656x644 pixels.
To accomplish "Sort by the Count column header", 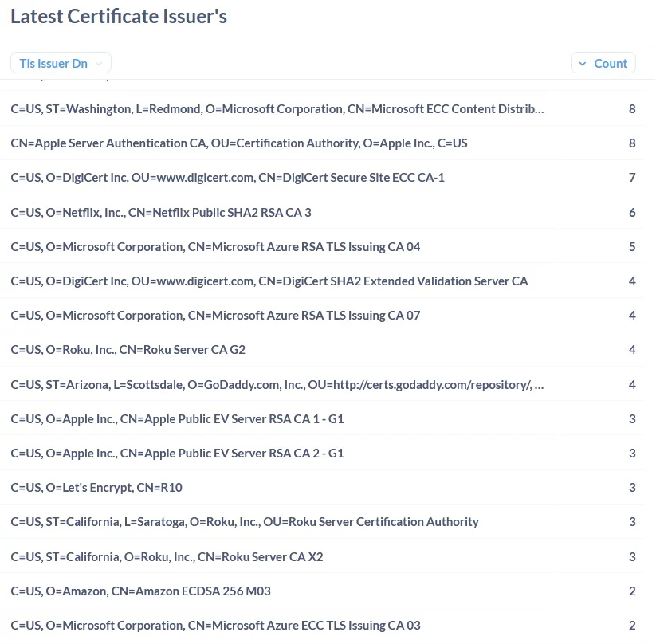I will tap(603, 63).
